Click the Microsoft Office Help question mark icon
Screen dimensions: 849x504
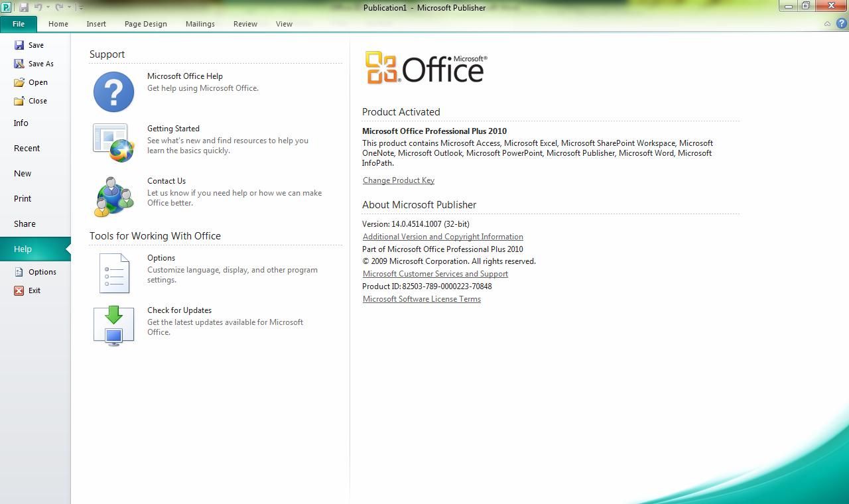coord(113,92)
